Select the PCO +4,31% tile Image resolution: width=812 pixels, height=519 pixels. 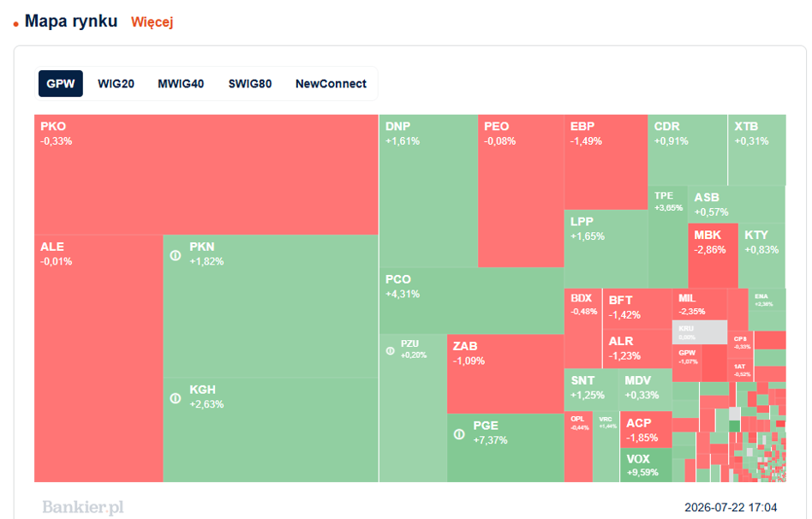[472, 301]
